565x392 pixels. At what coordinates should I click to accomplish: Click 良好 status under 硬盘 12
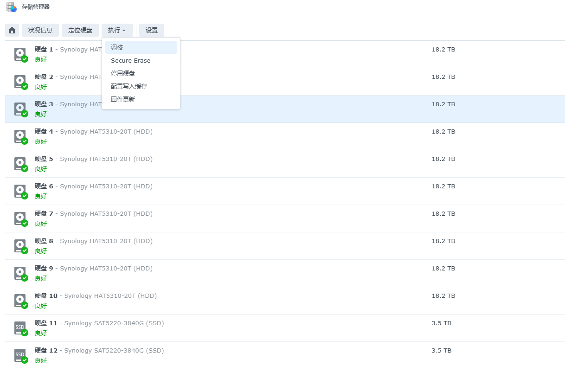tap(41, 360)
